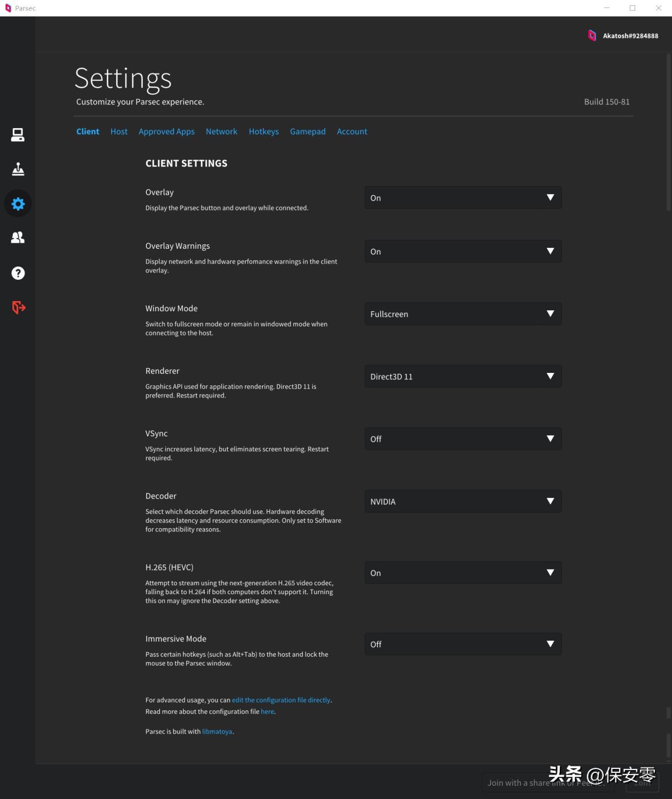Expand the Overlay dropdown
This screenshot has width=672, height=799.
[x=463, y=198]
